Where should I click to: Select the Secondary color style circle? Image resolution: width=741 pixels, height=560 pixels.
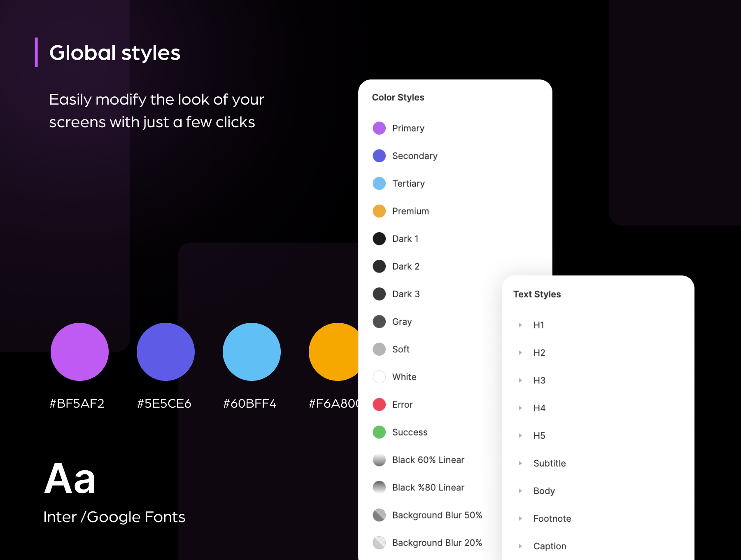pyautogui.click(x=379, y=156)
